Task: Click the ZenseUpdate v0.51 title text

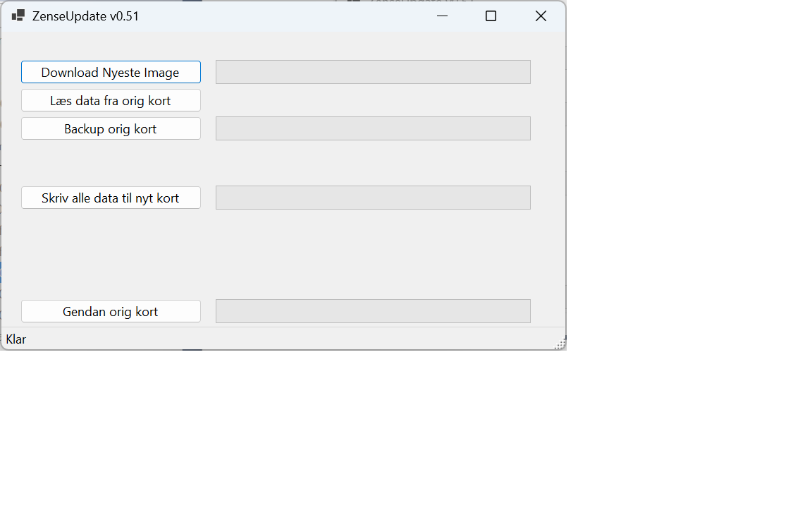Action: coord(85,16)
